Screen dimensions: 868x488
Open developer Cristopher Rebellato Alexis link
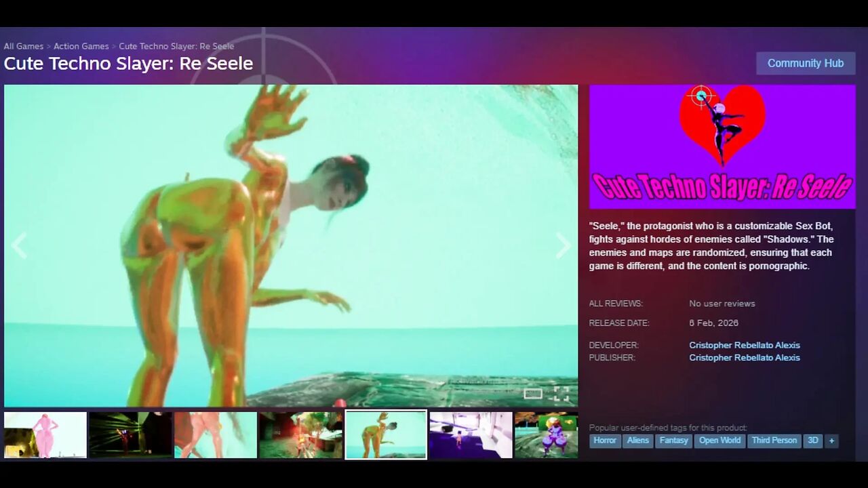coord(745,345)
